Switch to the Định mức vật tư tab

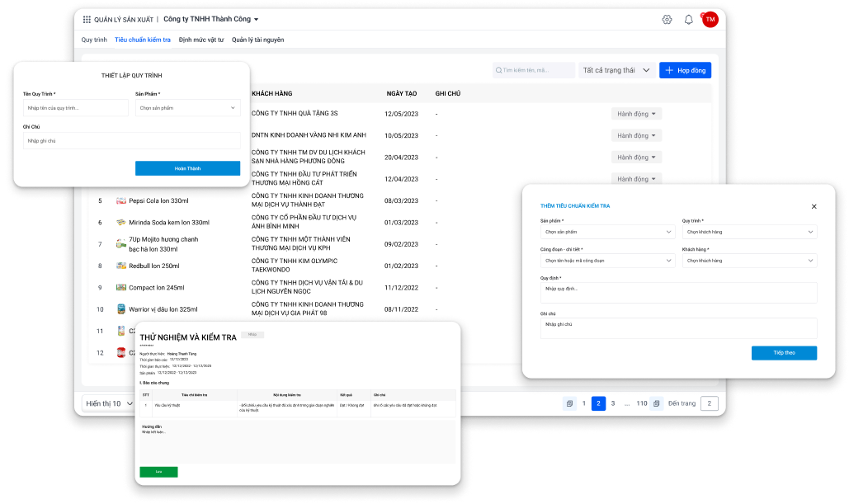201,40
